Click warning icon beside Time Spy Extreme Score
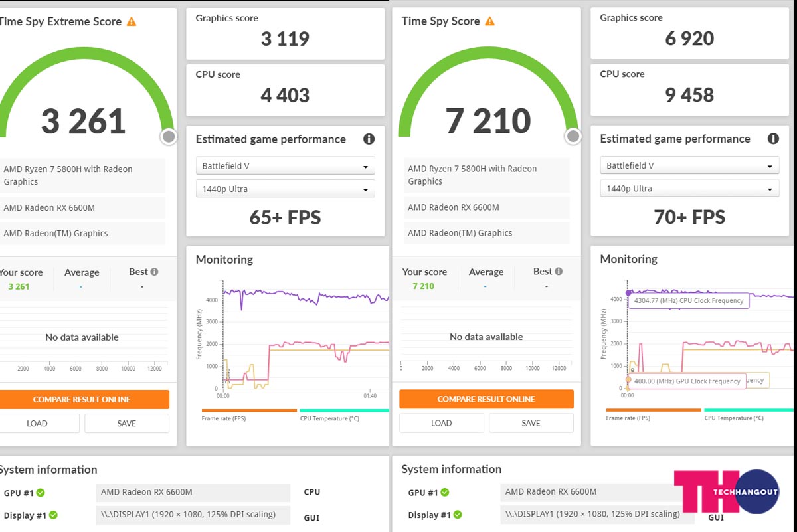Image resolution: width=797 pixels, height=532 pixels. pos(132,22)
